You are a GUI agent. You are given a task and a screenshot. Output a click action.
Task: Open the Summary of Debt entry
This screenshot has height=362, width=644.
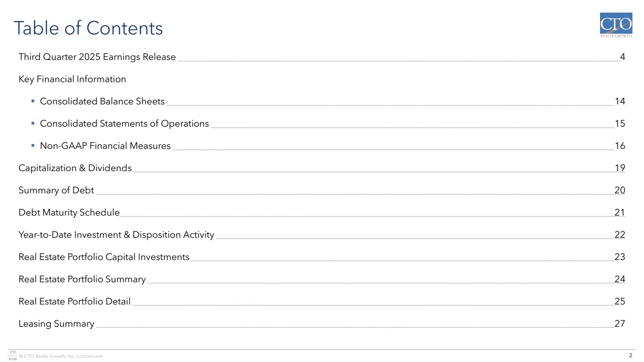pos(56,190)
